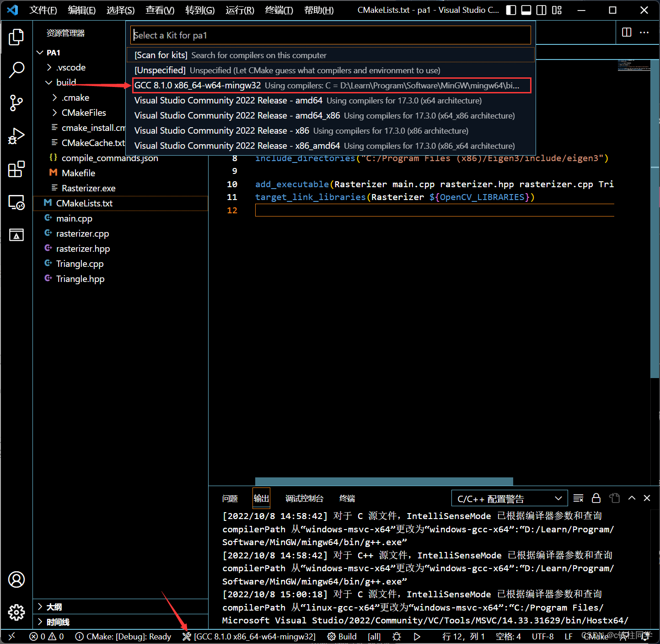Screen dimensions: 660x644
Task: Select GCC 8.1.0 x86_64-w64-mingw32 kit
Action: pos(332,85)
